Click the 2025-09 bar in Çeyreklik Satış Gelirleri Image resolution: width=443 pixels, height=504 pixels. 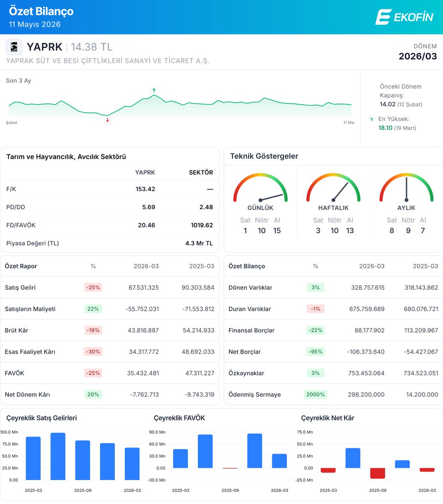pyautogui.click(x=83, y=460)
